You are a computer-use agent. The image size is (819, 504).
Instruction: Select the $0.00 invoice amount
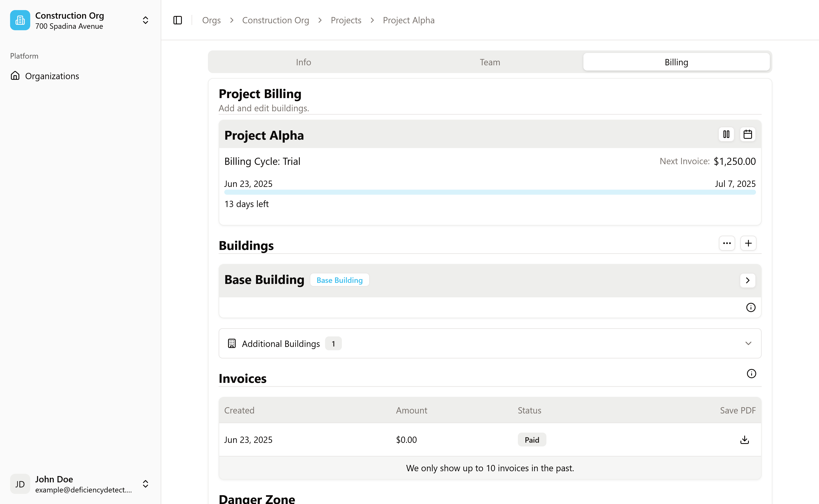(x=406, y=440)
